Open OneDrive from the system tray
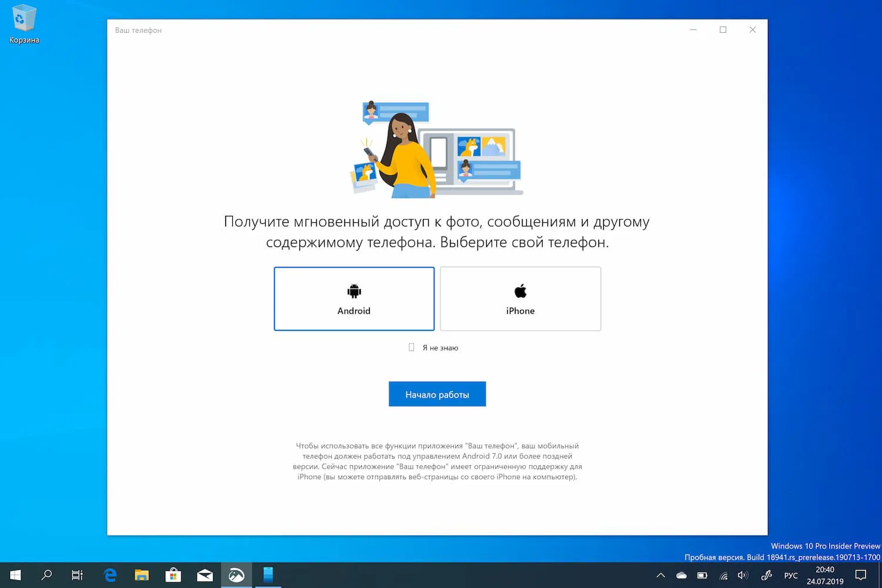The image size is (882, 588). (681, 575)
